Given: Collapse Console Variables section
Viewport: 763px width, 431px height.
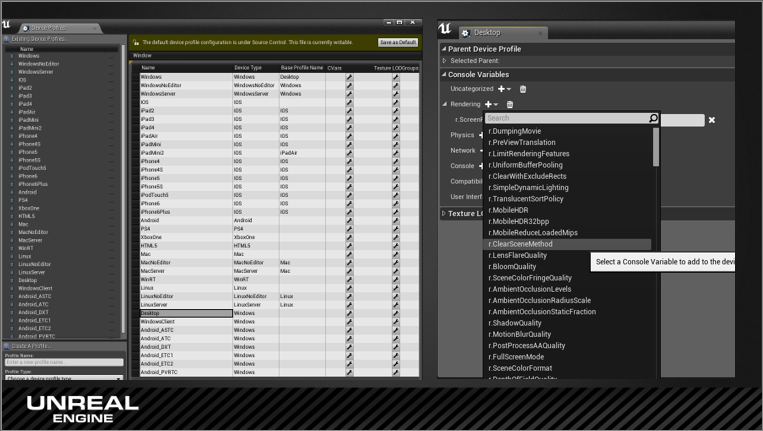Looking at the screenshot, I should (444, 74).
